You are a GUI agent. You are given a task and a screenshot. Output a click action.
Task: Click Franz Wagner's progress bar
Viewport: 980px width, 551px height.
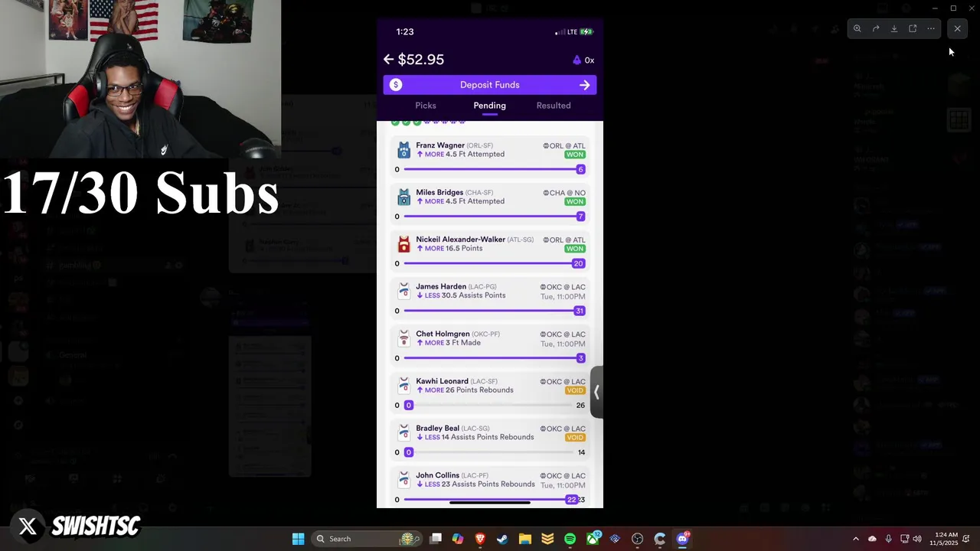[x=490, y=169]
